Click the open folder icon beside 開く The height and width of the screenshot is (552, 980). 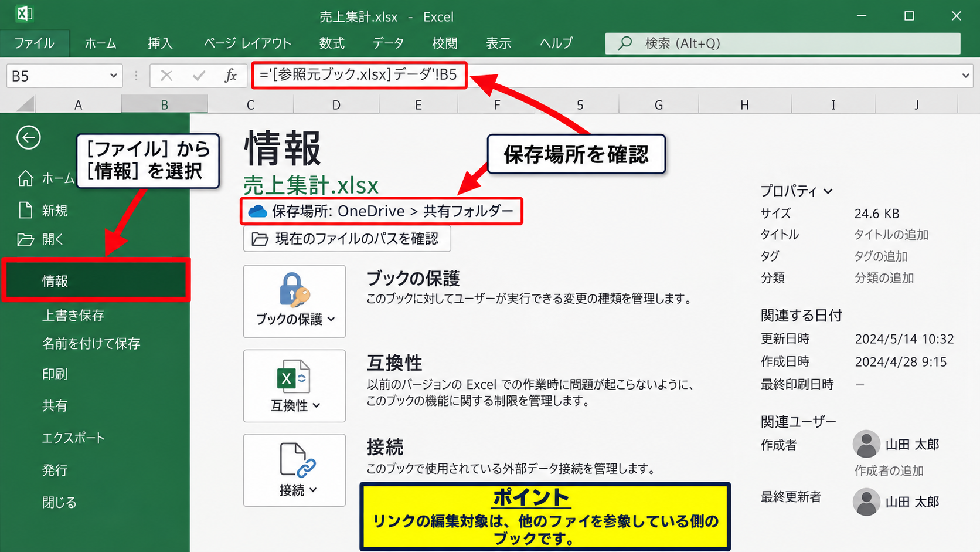[25, 239]
